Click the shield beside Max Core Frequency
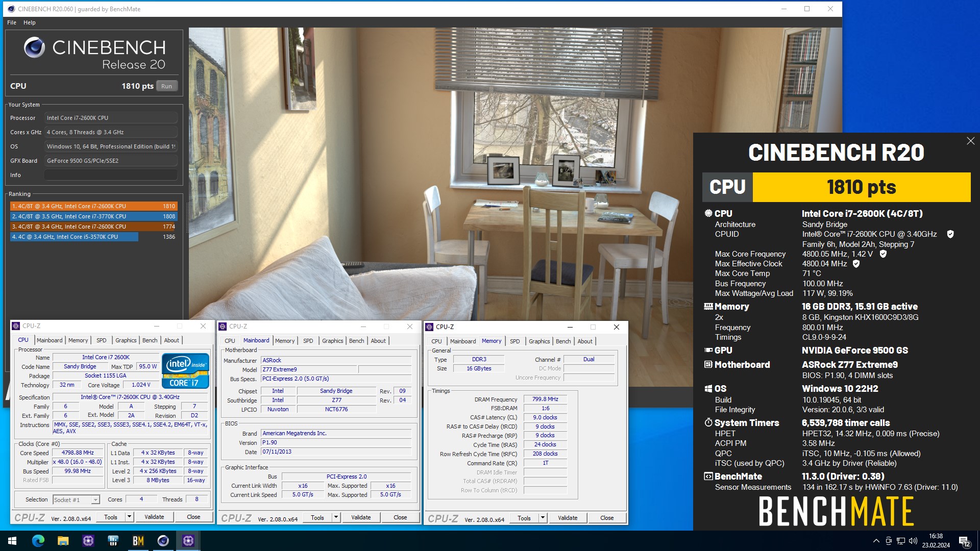Screen dimensions: 980x551 pyautogui.click(x=883, y=254)
